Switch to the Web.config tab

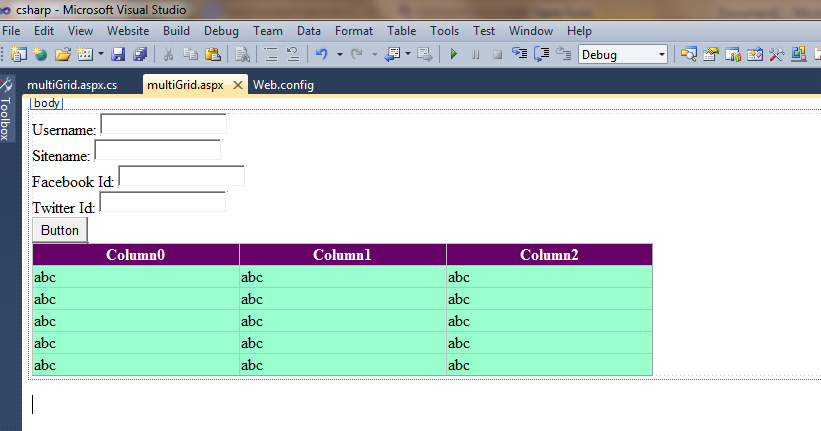(x=283, y=85)
